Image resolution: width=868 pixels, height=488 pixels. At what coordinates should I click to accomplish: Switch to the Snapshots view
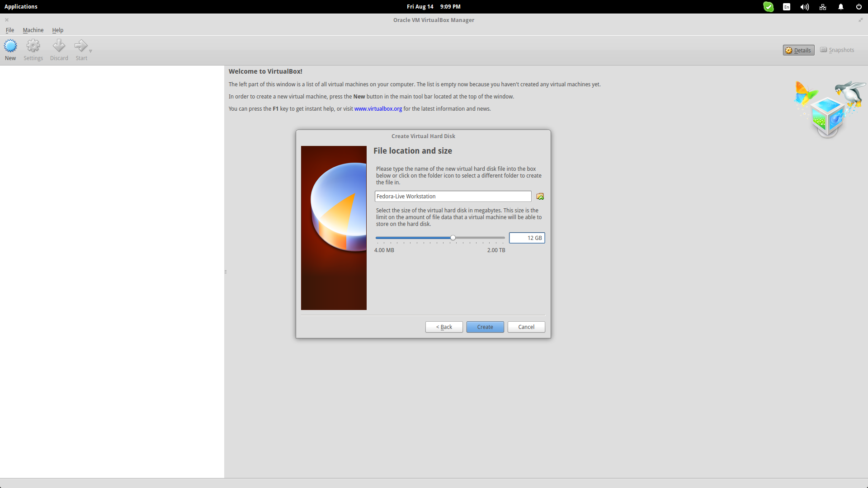tap(837, 50)
